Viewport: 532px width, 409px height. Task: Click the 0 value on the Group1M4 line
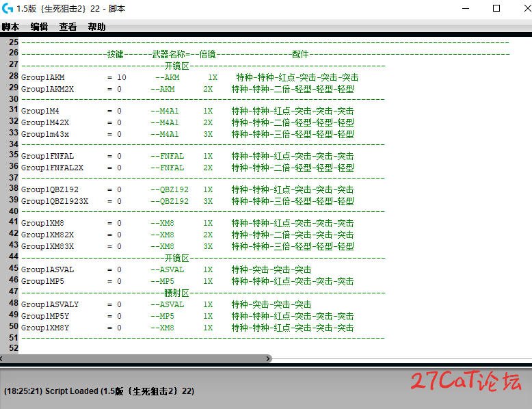point(119,111)
